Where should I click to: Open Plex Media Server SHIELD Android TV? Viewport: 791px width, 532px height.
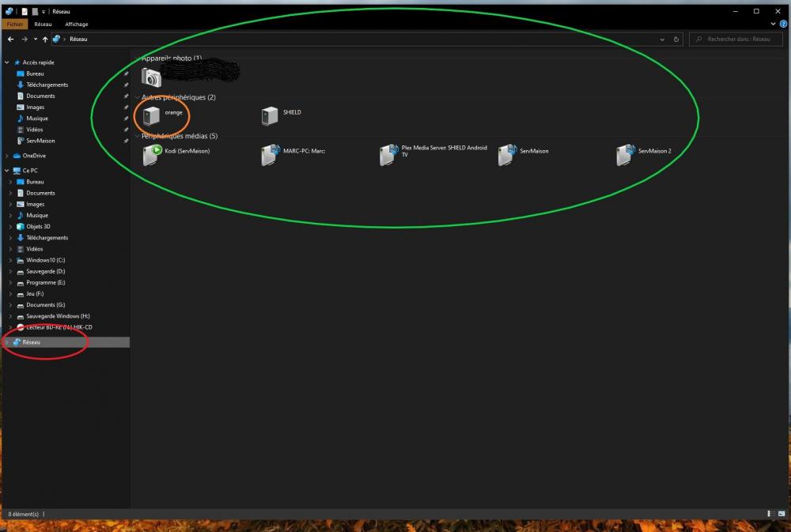(x=433, y=155)
